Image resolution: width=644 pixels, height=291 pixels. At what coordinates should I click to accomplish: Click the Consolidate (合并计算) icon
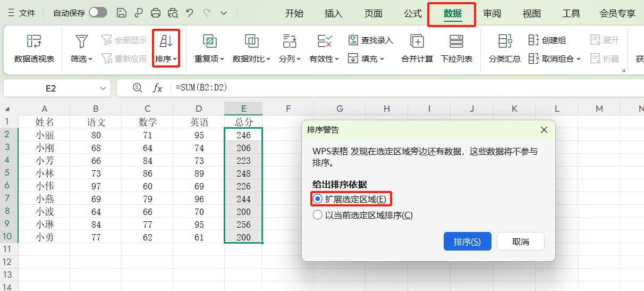click(417, 48)
